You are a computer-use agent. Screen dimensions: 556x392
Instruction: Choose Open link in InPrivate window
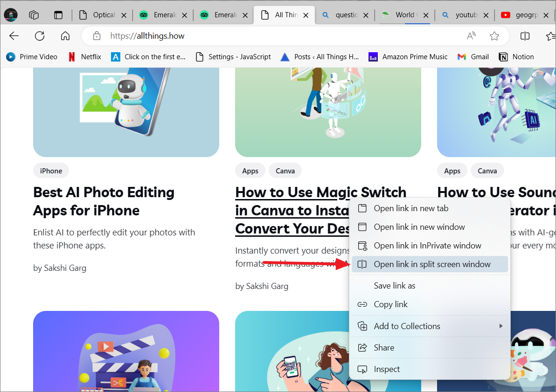430,246
